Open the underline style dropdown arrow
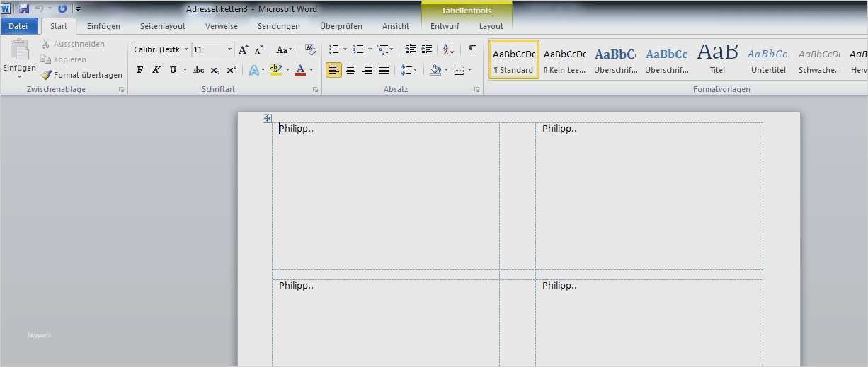 pyautogui.click(x=185, y=70)
